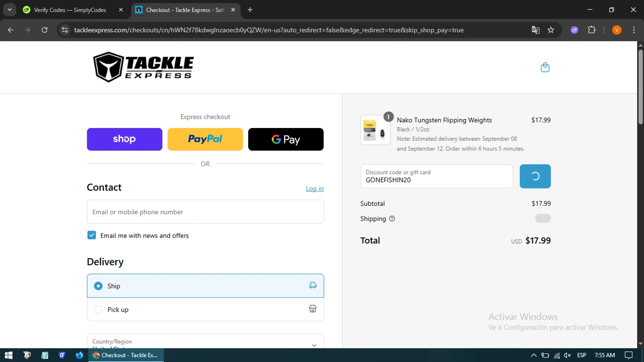
Task: Click the battery tray icon
Action: click(x=545, y=355)
